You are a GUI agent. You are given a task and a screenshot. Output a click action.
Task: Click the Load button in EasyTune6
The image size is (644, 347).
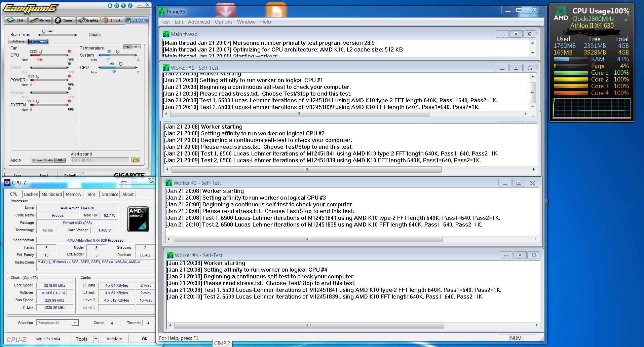pyautogui.click(x=44, y=175)
